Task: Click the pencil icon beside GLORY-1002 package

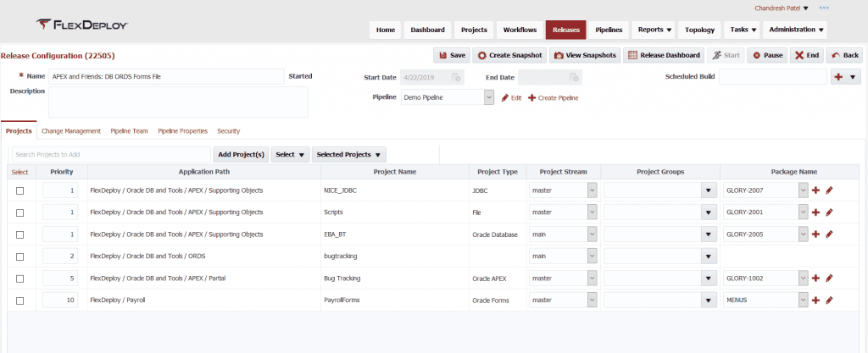Action: [829, 278]
